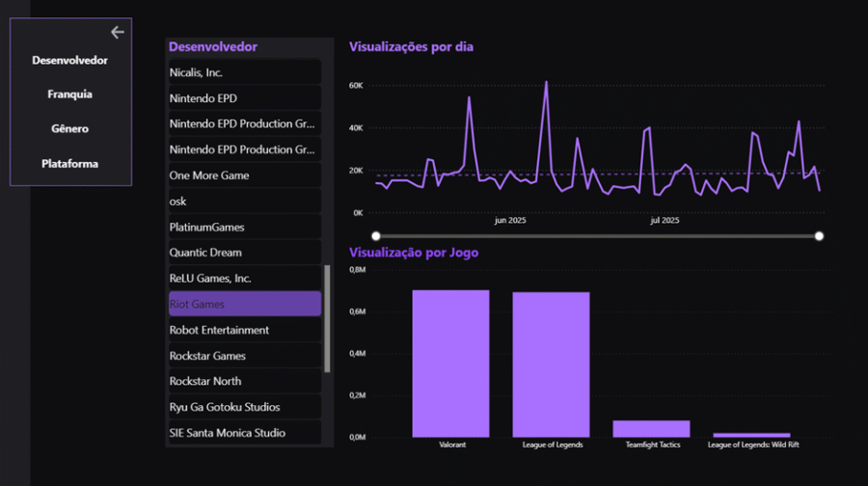Select Nicalis, Inc. in developer list
868x486 pixels.
(243, 72)
